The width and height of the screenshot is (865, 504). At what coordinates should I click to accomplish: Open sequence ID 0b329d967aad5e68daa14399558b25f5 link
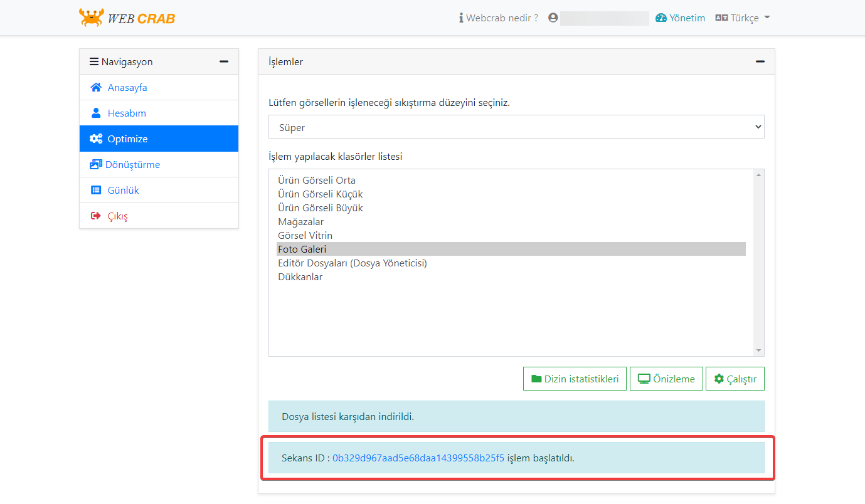(x=418, y=458)
